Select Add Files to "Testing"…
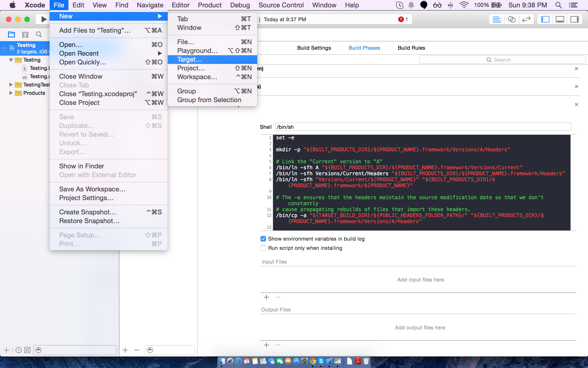 (x=109, y=30)
